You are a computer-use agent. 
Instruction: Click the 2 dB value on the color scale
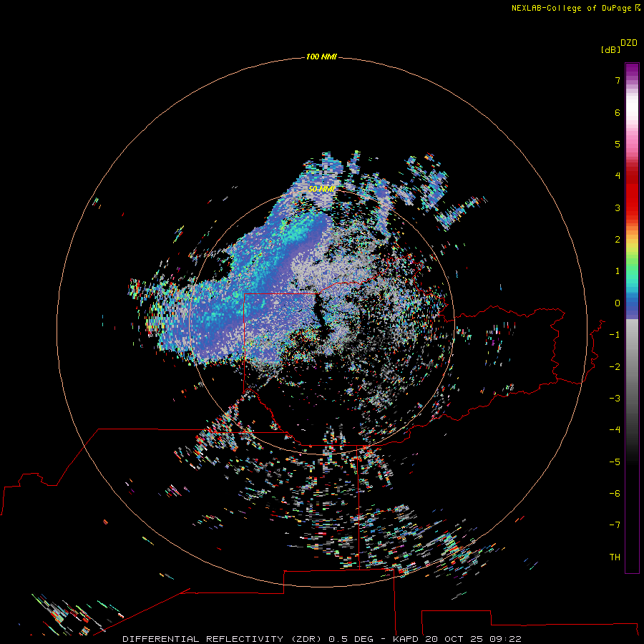618,240
